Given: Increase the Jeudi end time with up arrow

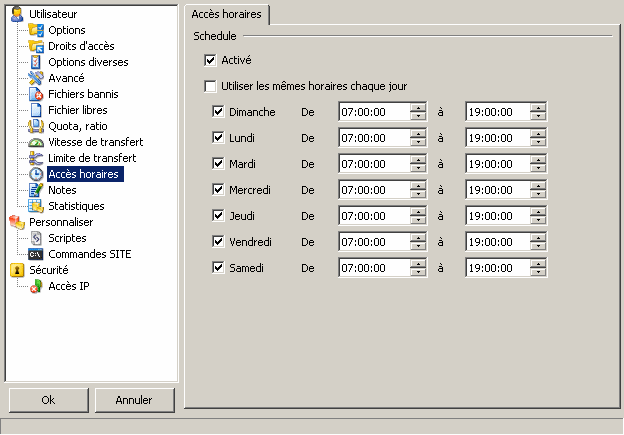Looking at the screenshot, I should 538,211.
